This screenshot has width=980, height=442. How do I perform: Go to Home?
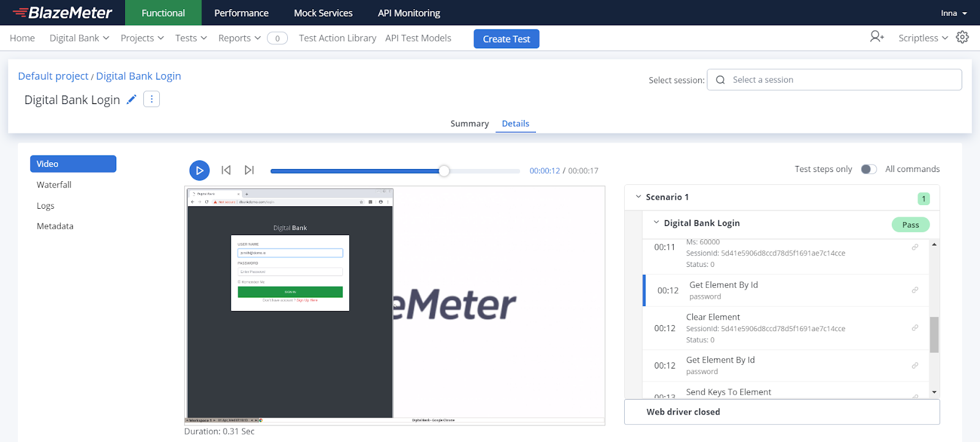click(x=22, y=38)
